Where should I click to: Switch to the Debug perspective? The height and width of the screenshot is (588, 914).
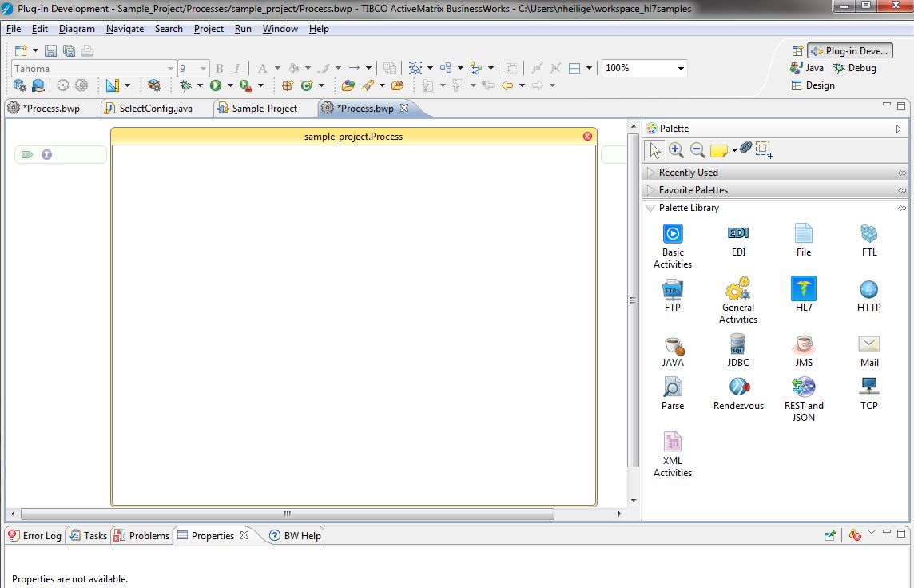point(855,68)
